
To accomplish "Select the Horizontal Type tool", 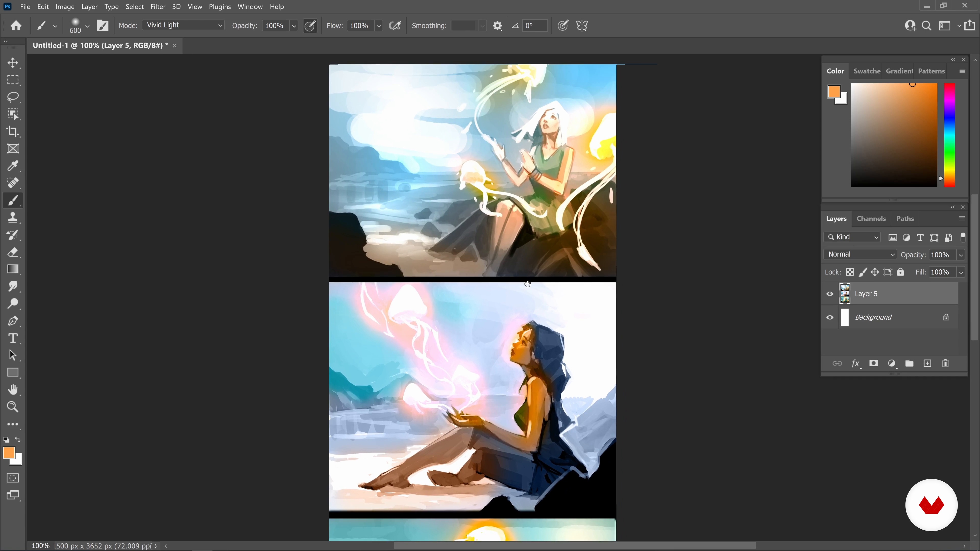I will click(x=13, y=338).
